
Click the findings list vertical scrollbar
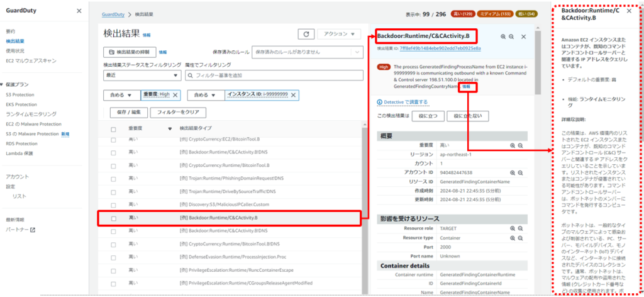coord(364,210)
